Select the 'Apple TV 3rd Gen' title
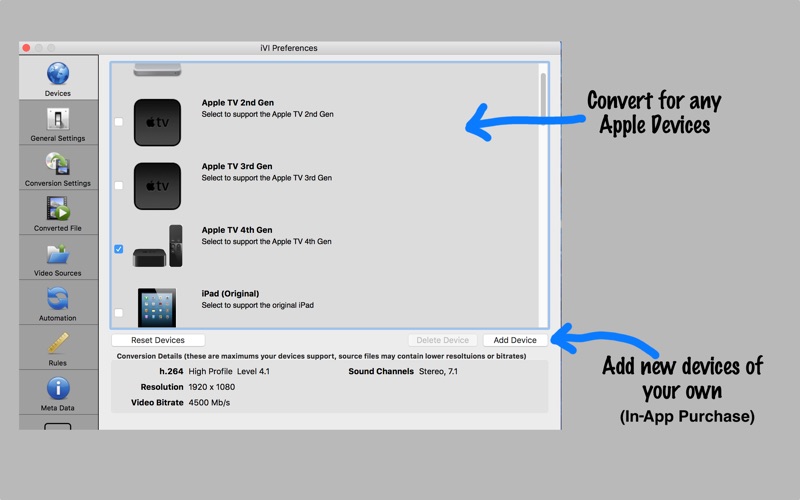Viewport: 800px width, 500px height. point(237,166)
